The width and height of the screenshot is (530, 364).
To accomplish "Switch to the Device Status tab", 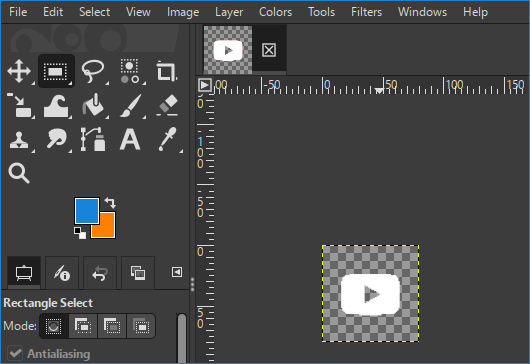I will [x=62, y=273].
